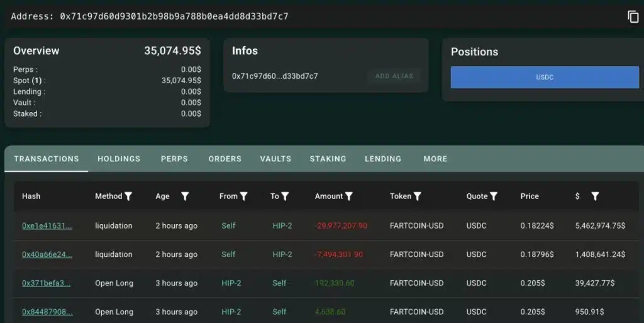Click the 39,427.77$ value cell
Image resolution: width=644 pixels, height=323 pixels.
[x=595, y=283]
